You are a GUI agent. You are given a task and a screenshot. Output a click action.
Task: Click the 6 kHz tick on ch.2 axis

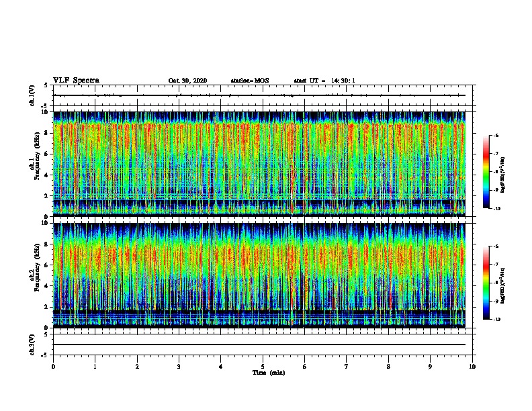point(47,265)
